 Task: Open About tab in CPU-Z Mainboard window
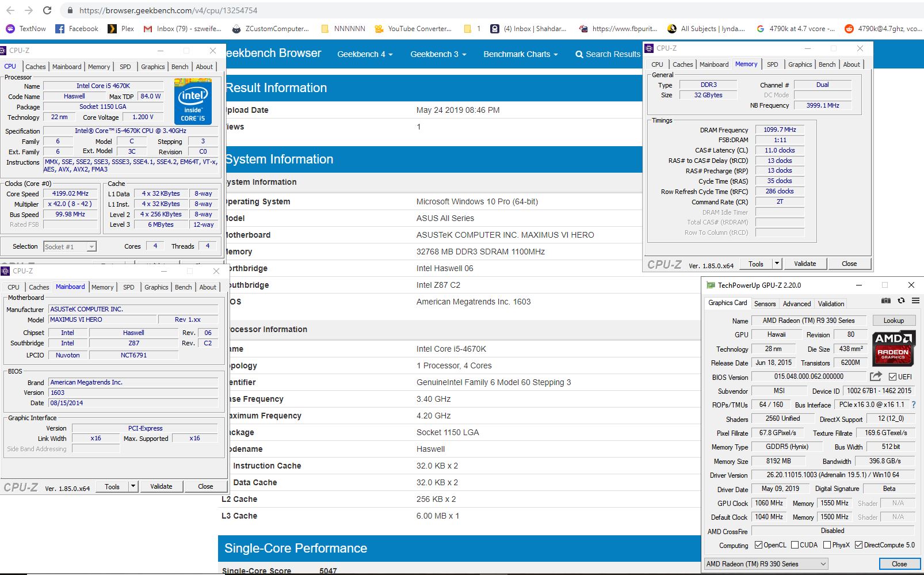(x=208, y=287)
